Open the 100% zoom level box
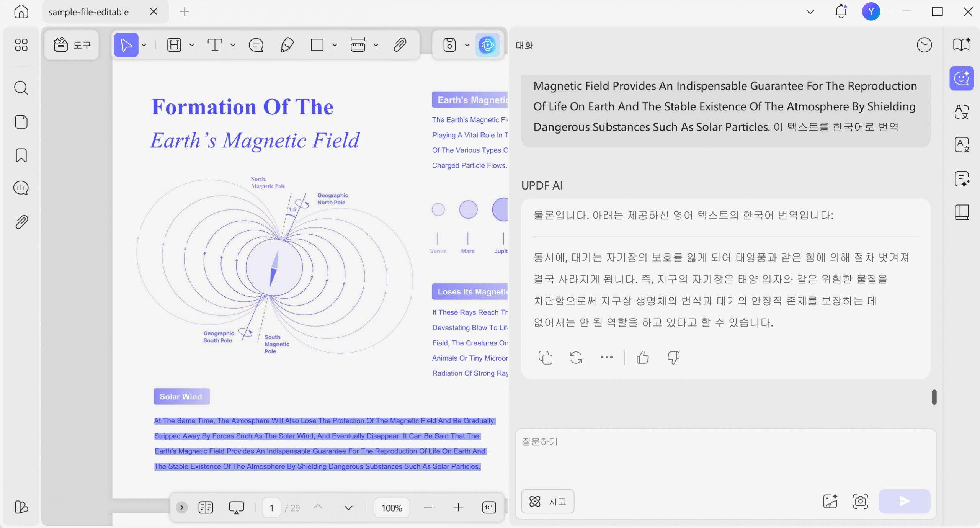Screen dimensions: 980x528 392,508
